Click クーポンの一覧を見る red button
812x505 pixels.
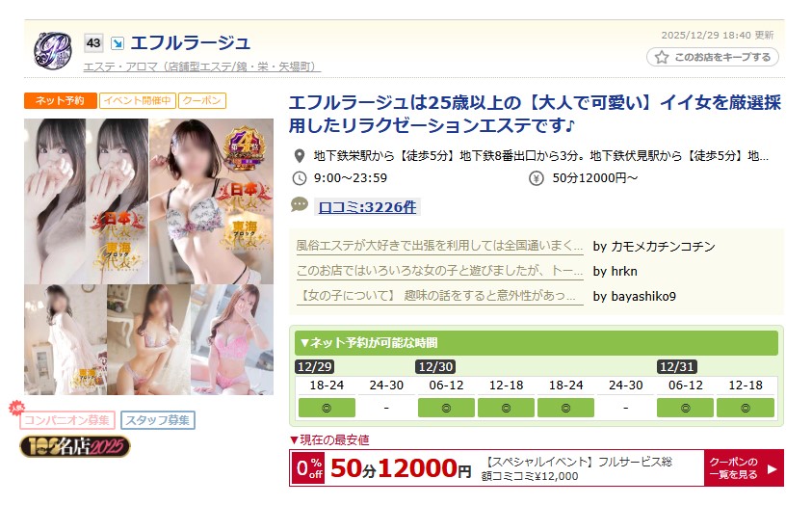tap(743, 467)
